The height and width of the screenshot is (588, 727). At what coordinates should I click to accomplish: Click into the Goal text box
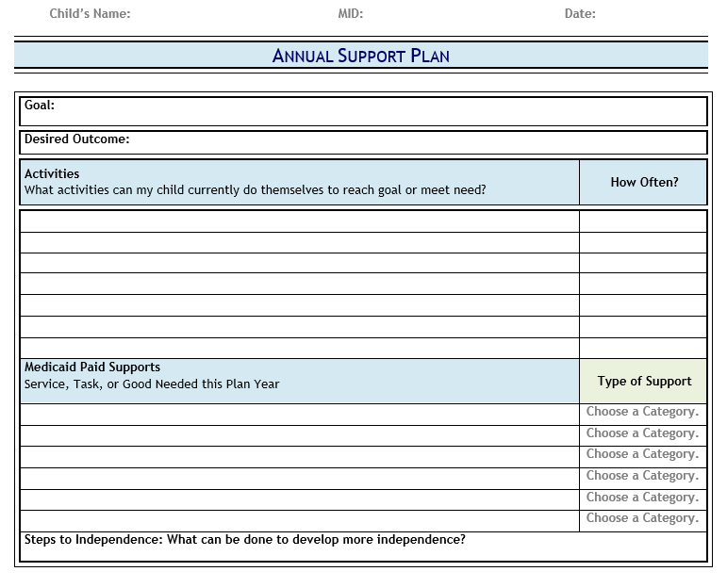click(364, 111)
